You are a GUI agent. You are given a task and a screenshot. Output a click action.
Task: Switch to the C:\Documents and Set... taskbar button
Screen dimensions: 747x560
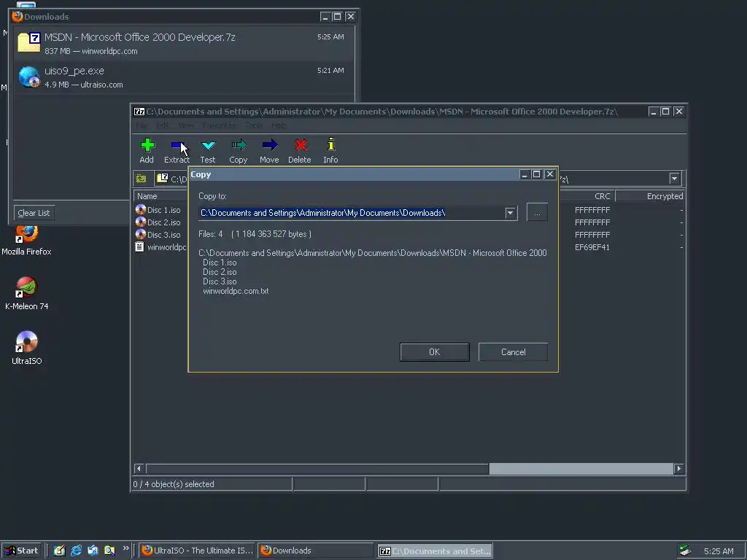click(x=435, y=551)
